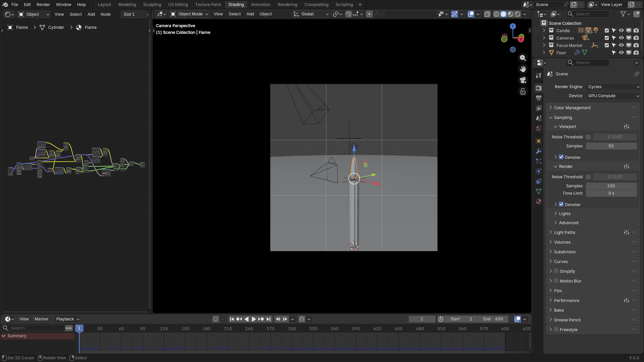Pin the Scene properties with pushpin icon
The image size is (644, 362).
click(636, 74)
